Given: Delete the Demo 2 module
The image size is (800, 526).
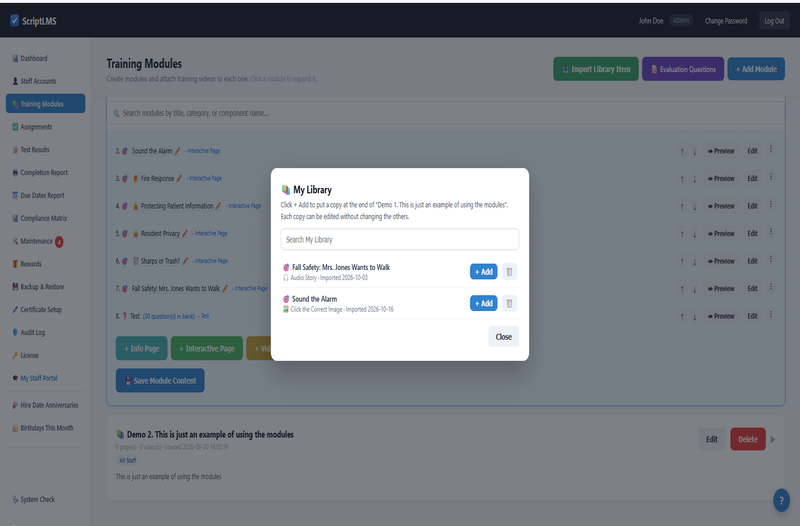Looking at the screenshot, I should [748, 439].
